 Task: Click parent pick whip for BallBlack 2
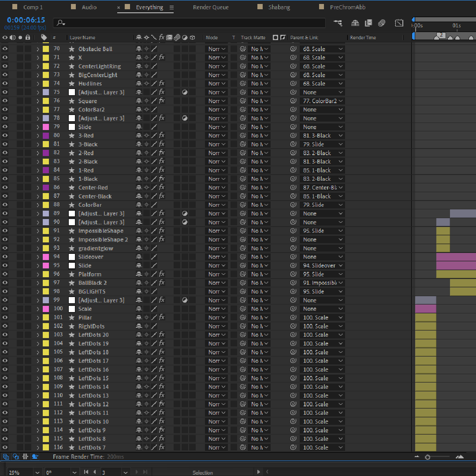pos(293,283)
